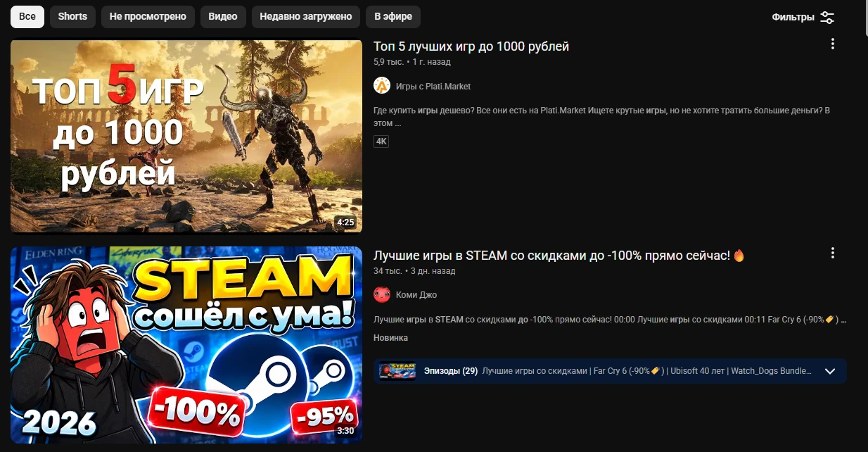Image resolution: width=868 pixels, height=452 pixels.
Task: Play the STEAM сошёл с ума thumbnail
Action: click(186, 345)
